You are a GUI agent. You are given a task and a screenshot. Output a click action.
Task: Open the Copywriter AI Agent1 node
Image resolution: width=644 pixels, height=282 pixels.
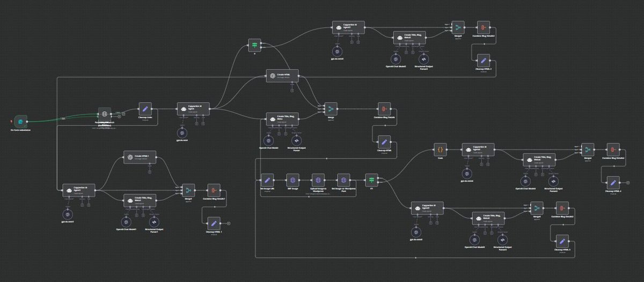[79, 190]
